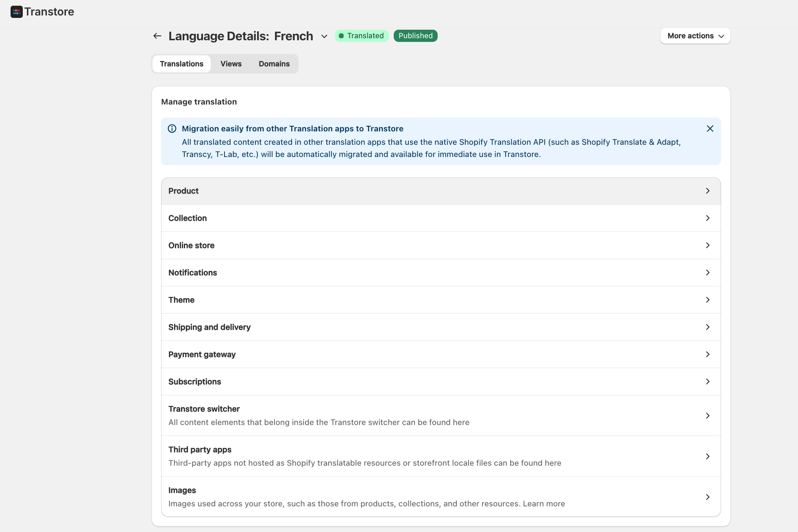798x532 pixels.
Task: Dismiss the migration info banner
Action: (x=710, y=129)
